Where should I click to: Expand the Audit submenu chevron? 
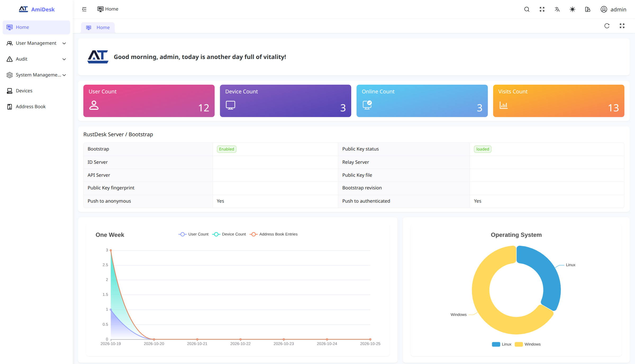pyautogui.click(x=64, y=59)
